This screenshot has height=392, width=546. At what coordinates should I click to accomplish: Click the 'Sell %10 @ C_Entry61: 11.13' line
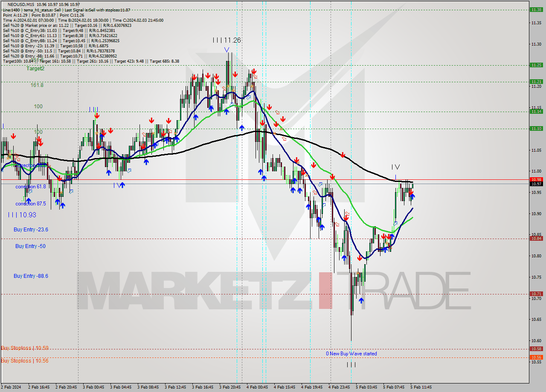[x=61, y=35]
